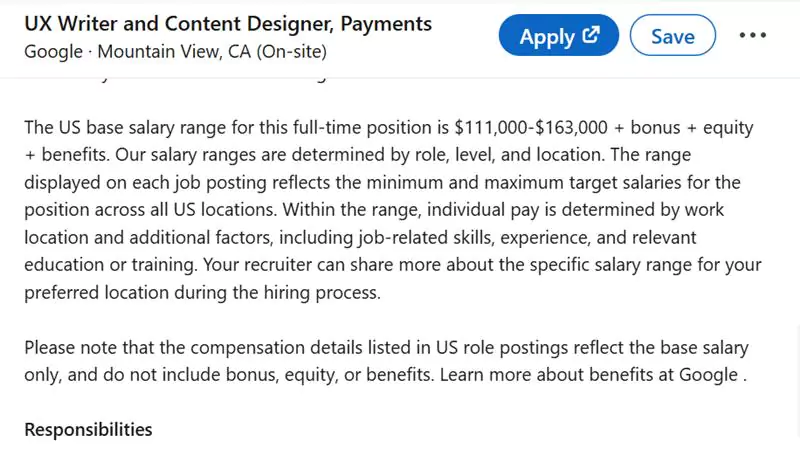Open the Google company name link
The height and width of the screenshot is (462, 800).
pos(52,50)
